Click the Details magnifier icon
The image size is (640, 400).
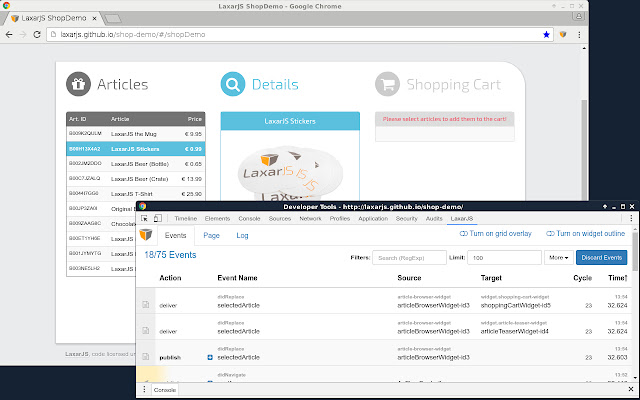[233, 84]
